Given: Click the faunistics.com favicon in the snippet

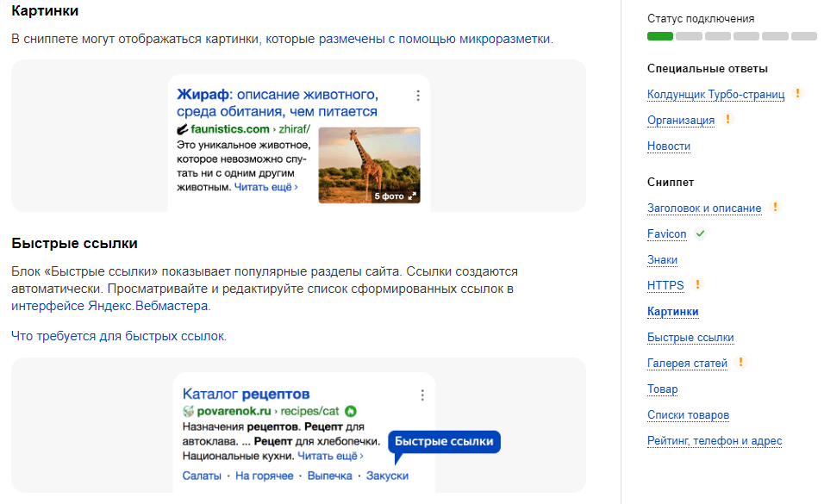Looking at the screenshot, I should (183, 129).
